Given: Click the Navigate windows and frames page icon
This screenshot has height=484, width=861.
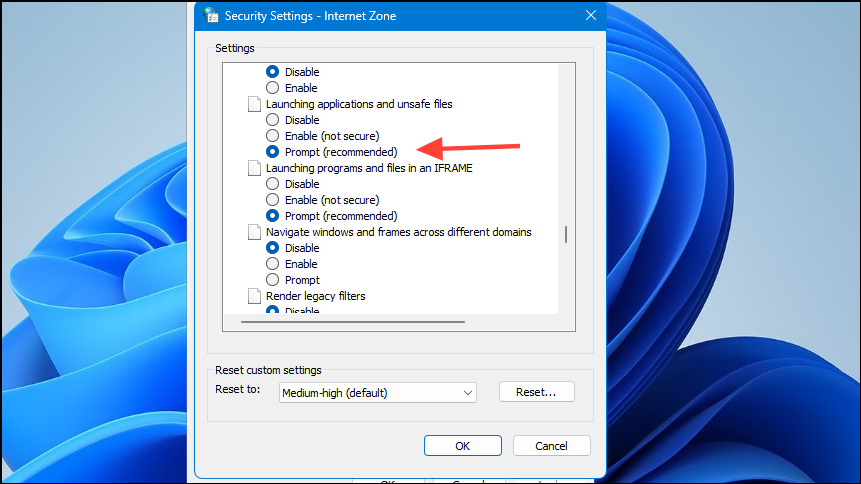Looking at the screenshot, I should (254, 232).
